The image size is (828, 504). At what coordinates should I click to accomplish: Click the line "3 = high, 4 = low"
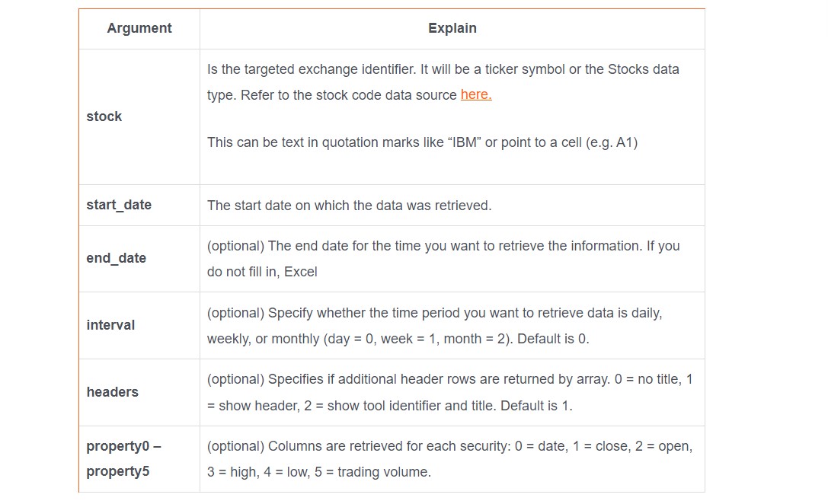pyautogui.click(x=319, y=472)
